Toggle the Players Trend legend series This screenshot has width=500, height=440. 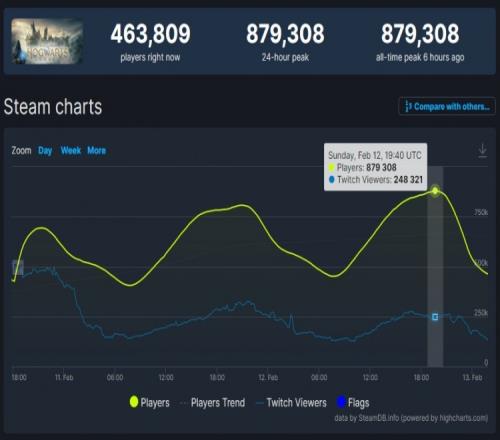click(x=213, y=402)
